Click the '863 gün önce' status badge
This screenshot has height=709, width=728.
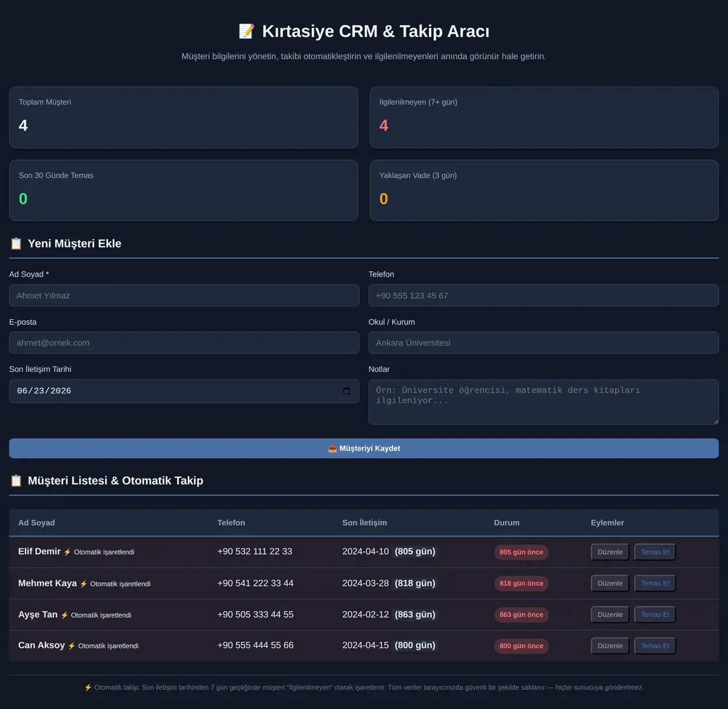[x=521, y=614]
